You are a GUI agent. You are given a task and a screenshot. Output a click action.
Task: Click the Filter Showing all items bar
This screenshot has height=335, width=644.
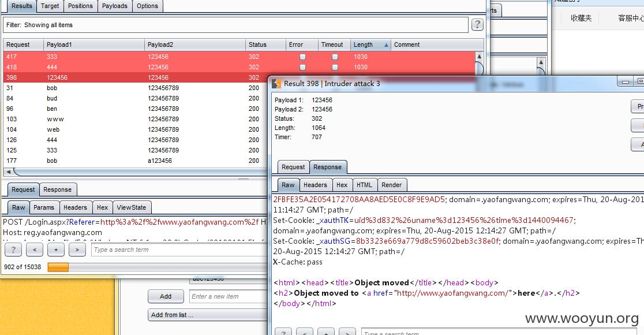pyautogui.click(x=236, y=25)
